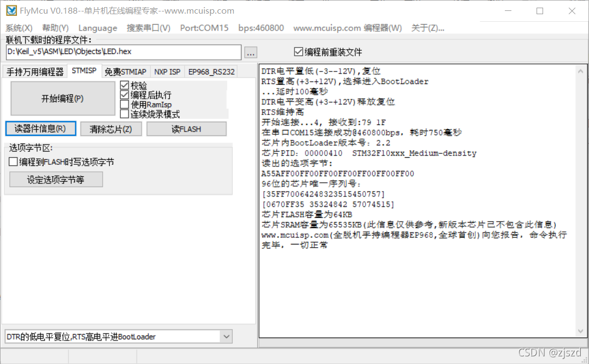
Task: Minimize the FlyMcu window
Action: pyautogui.click(x=508, y=11)
